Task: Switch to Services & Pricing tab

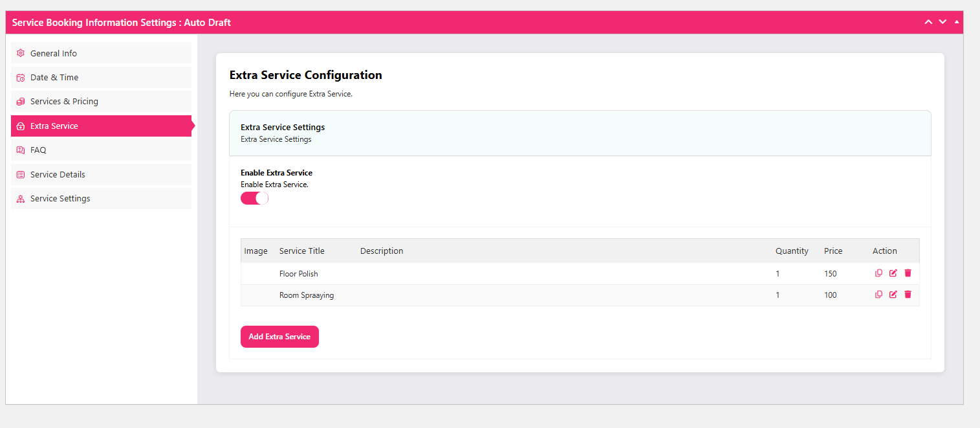Action: click(64, 102)
